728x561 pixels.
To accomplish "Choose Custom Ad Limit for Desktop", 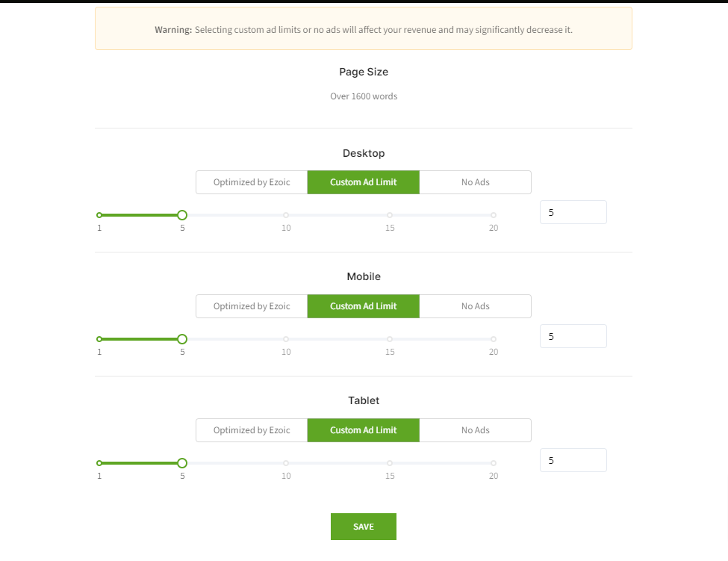I will (364, 182).
